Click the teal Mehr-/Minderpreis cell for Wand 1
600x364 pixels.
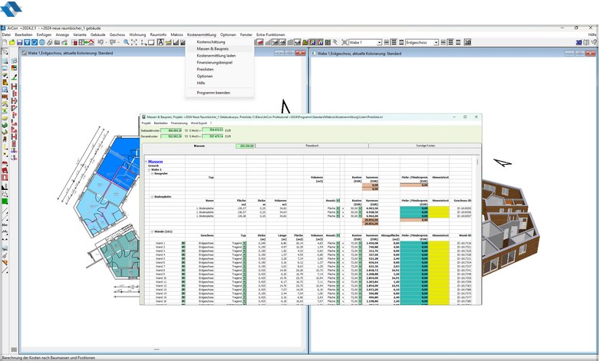coord(414,243)
